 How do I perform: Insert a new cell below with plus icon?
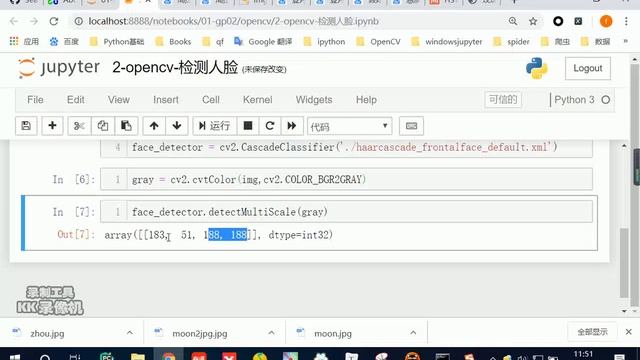point(52,126)
